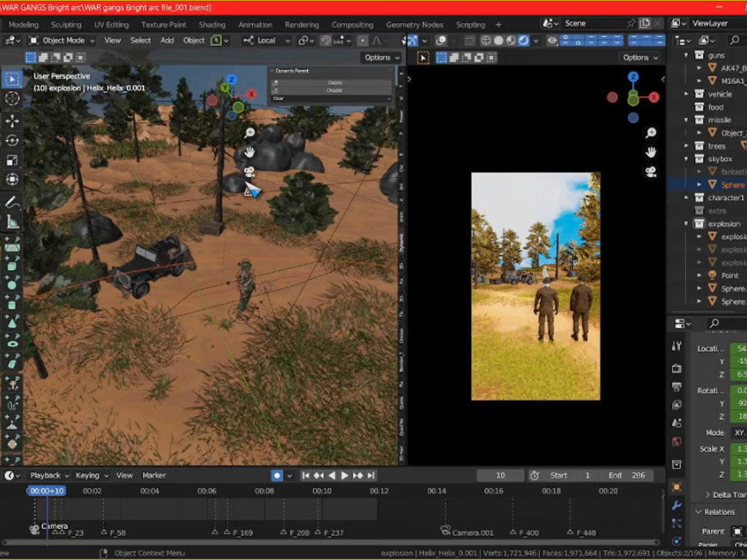Screen dimensions: 747x560
Task: Click zoom magnifier in left viewport
Action: click(x=249, y=133)
